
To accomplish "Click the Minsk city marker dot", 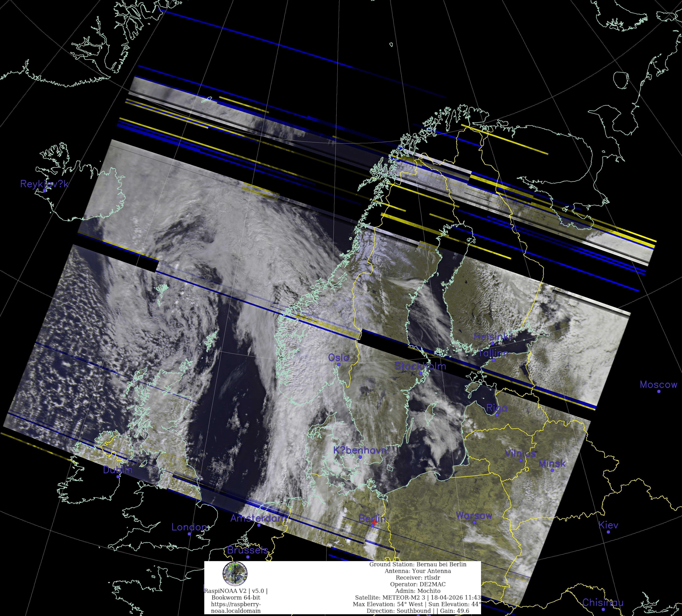I will click(x=552, y=470).
